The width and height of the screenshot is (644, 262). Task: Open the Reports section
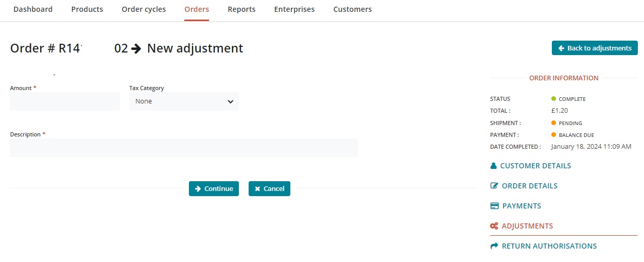(241, 9)
